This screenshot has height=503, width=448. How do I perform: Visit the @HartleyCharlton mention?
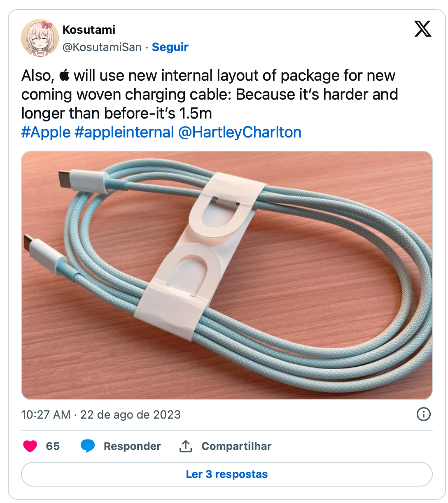(240, 132)
